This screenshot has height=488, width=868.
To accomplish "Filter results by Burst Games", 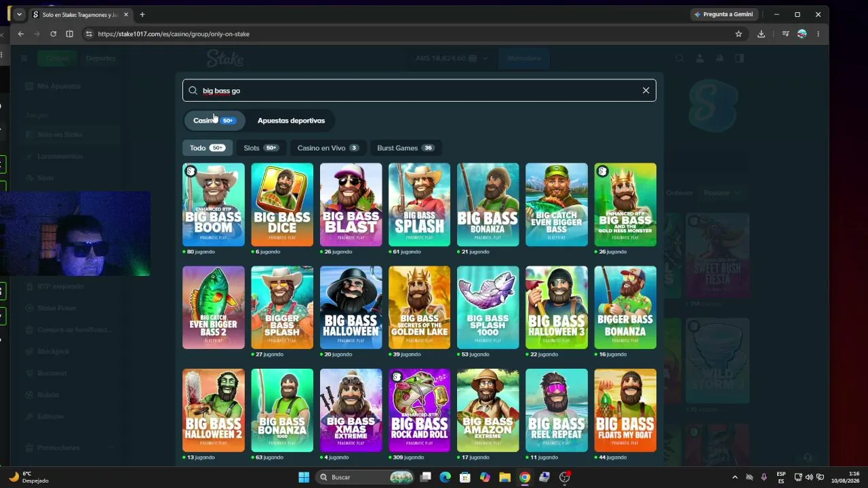I will pyautogui.click(x=406, y=148).
